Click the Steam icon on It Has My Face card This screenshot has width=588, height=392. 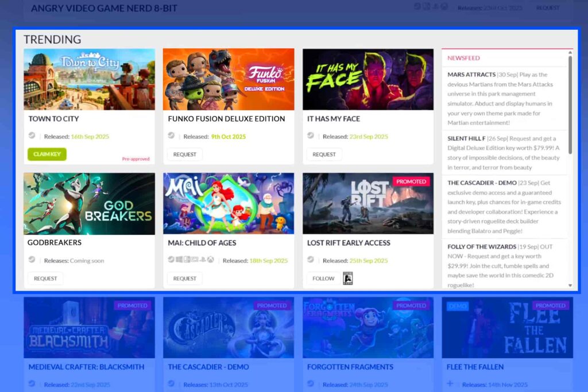pyautogui.click(x=311, y=135)
